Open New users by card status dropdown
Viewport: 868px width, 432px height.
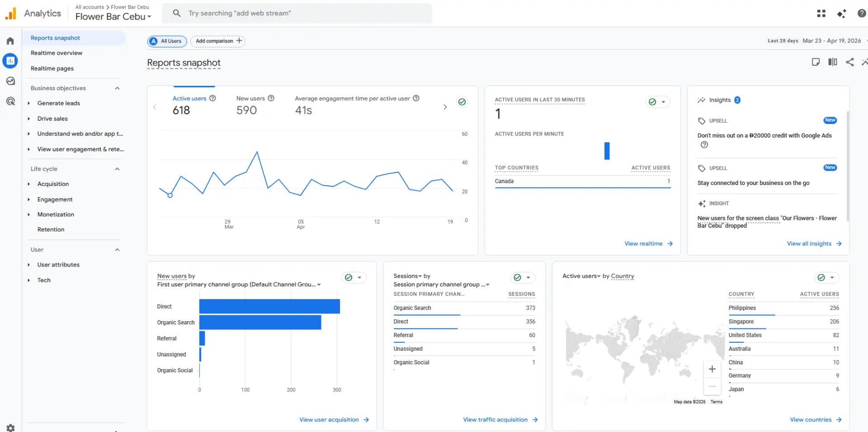click(x=354, y=277)
